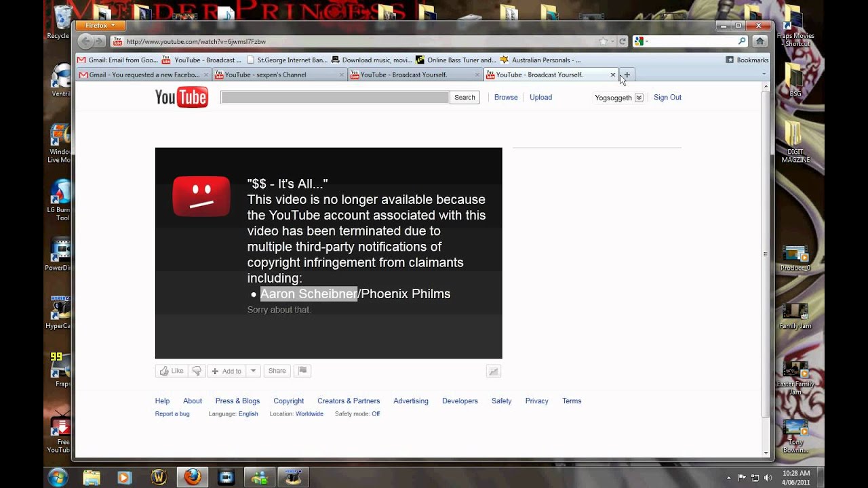Open the Creators & Partners footer link
Viewport: 868px width, 488px height.
coord(349,401)
